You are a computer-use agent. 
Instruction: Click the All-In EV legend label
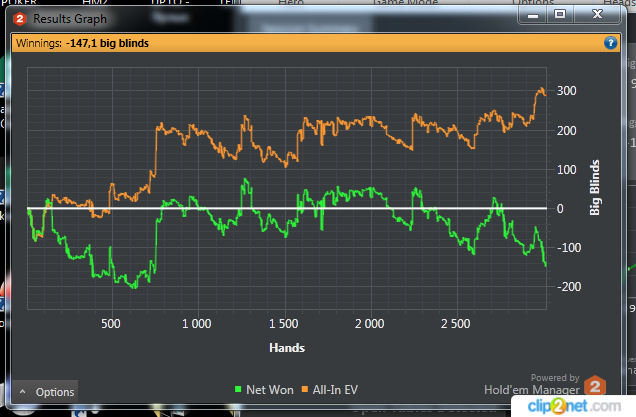pyautogui.click(x=335, y=390)
